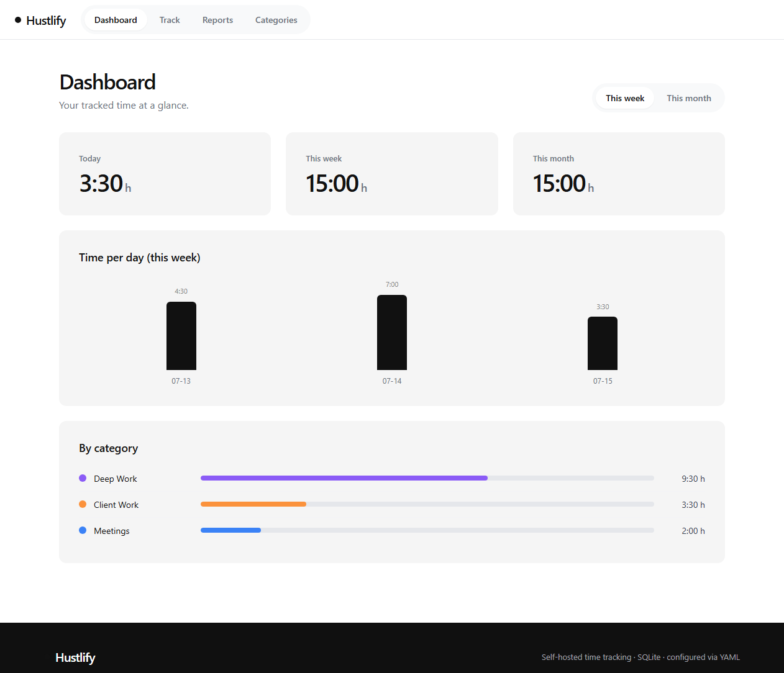Screen dimensions: 784x673
Task: Click the 07-13 date label
Action: pos(181,381)
